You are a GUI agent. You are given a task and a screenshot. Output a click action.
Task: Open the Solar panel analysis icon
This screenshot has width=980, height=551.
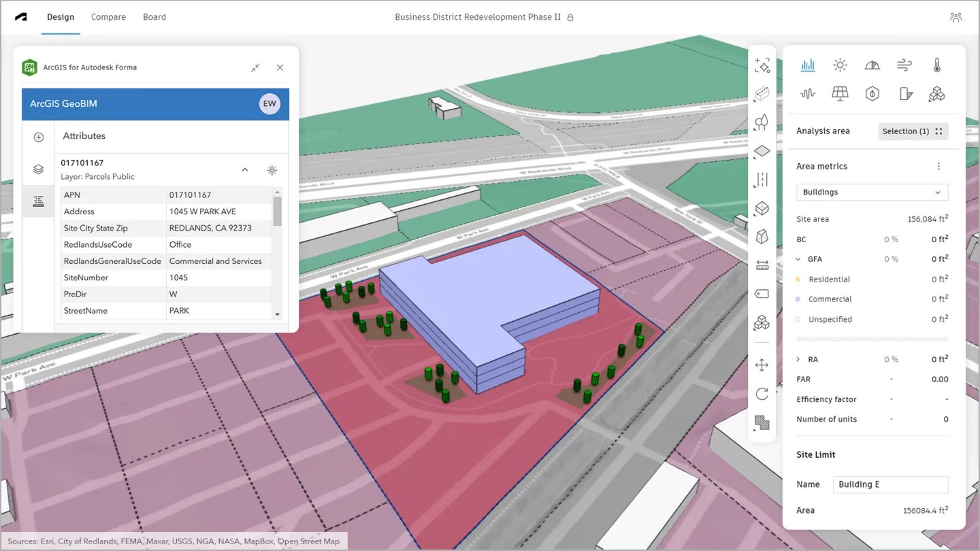point(840,94)
